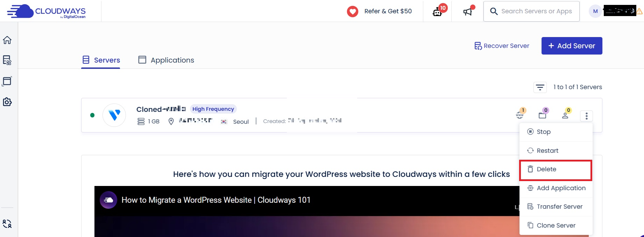The width and height of the screenshot is (644, 237).
Task: Open the team members icon in sidebar bottom
Action: pyautogui.click(x=7, y=224)
